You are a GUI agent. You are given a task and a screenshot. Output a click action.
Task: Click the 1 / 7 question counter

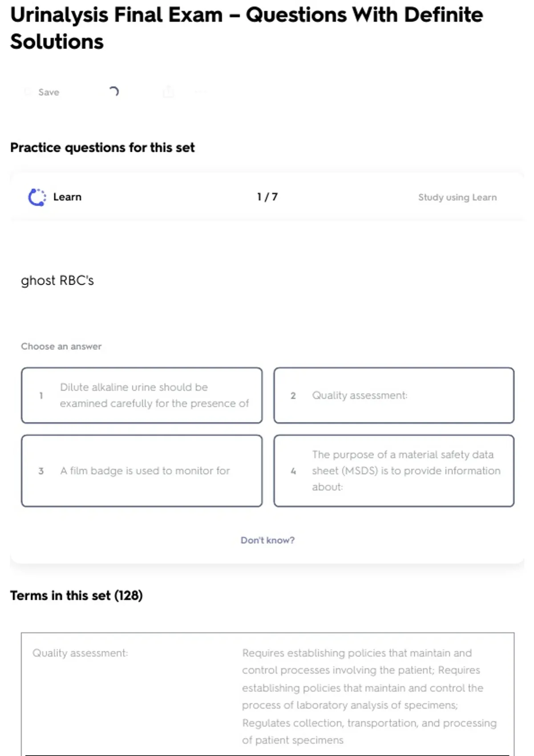[x=267, y=197]
